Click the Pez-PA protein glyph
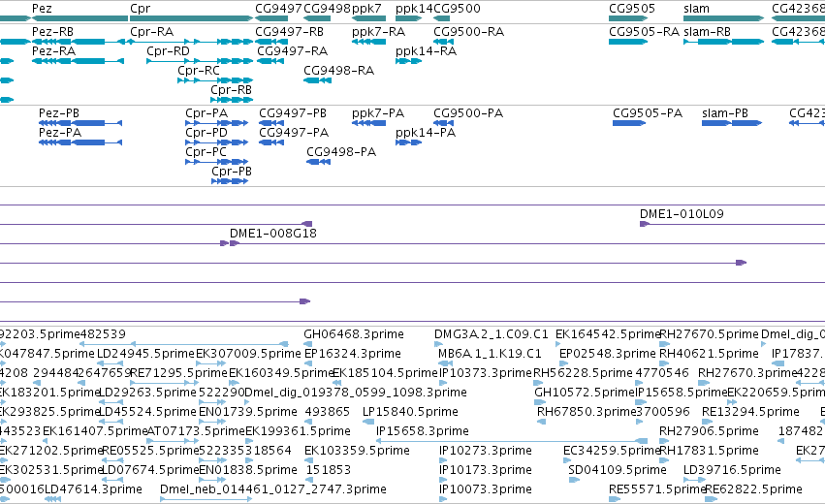 tap(80, 142)
